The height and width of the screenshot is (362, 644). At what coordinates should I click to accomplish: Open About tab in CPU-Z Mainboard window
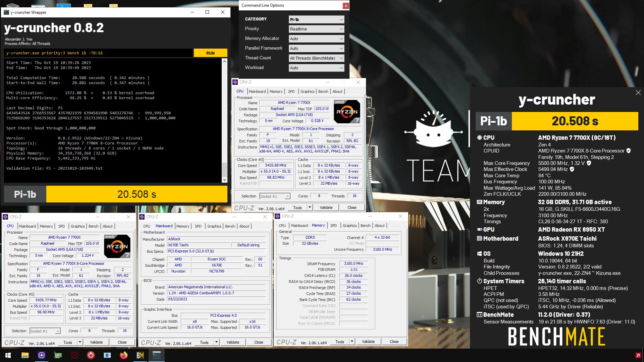[x=244, y=226]
